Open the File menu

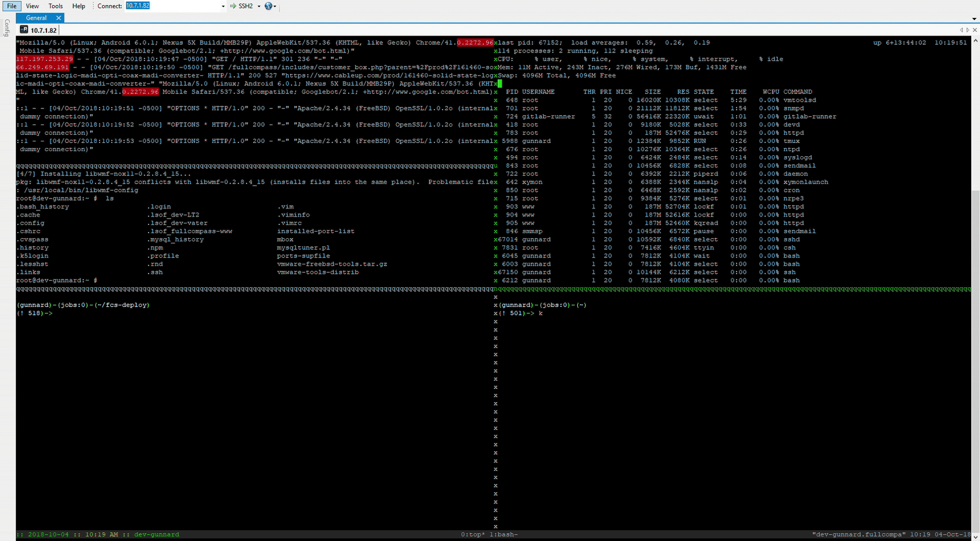pos(11,6)
